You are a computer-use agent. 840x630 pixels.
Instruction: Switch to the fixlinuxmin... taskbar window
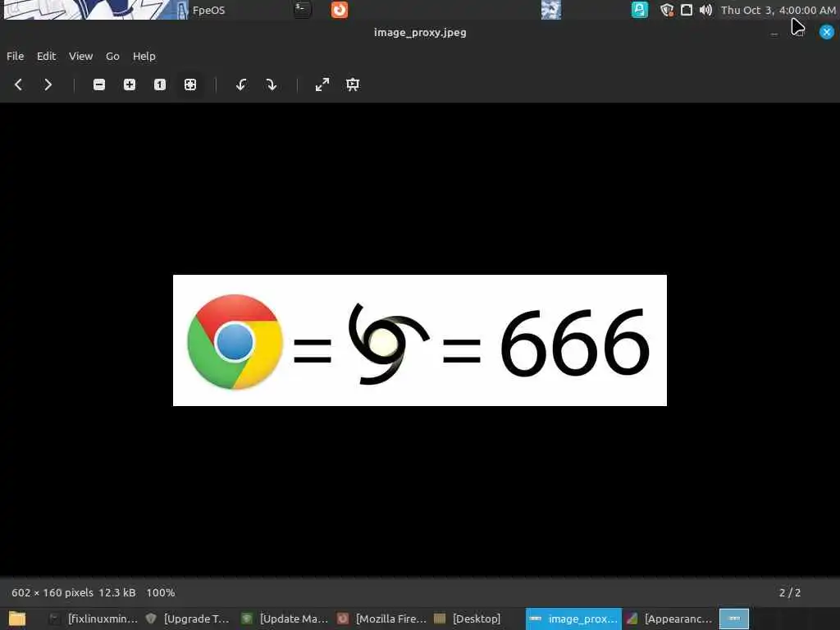94,619
